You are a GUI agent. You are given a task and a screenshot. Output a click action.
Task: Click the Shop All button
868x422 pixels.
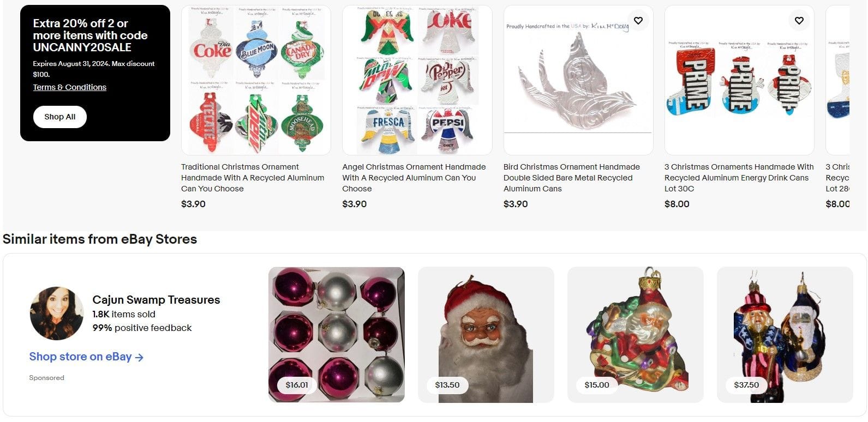pyautogui.click(x=60, y=117)
